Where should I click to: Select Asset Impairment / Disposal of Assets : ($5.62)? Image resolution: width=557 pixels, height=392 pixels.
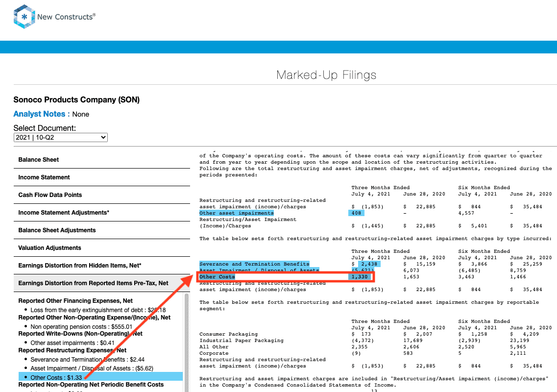[x=92, y=368]
